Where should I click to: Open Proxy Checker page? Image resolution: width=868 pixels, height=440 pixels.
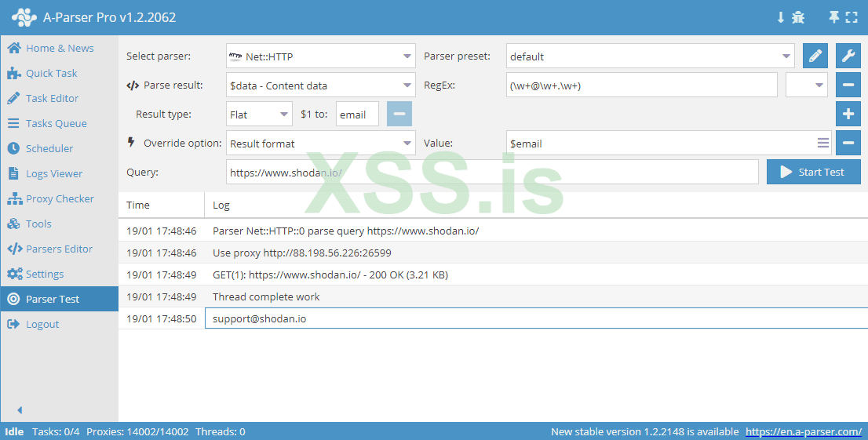pos(59,198)
